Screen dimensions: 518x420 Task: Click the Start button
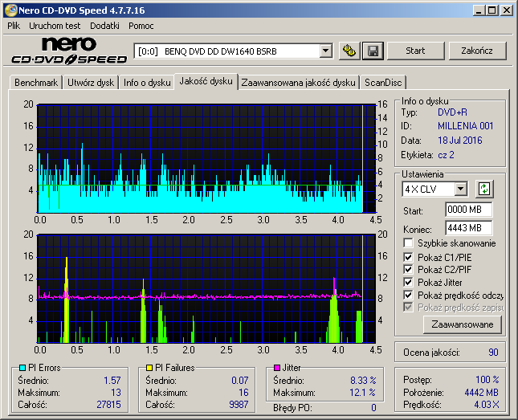415,51
